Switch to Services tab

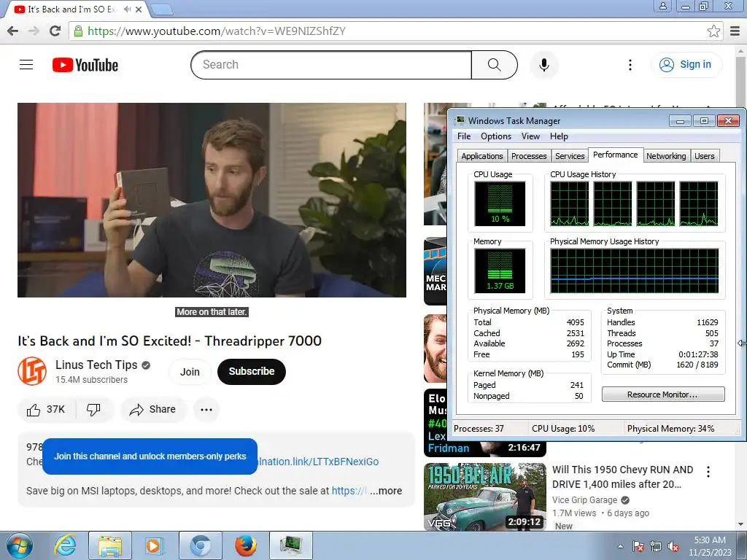coord(570,156)
